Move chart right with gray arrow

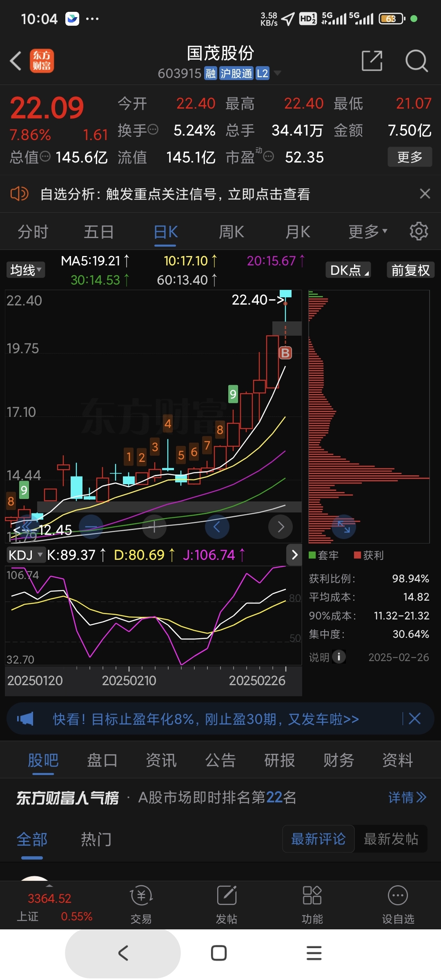pos(281,527)
